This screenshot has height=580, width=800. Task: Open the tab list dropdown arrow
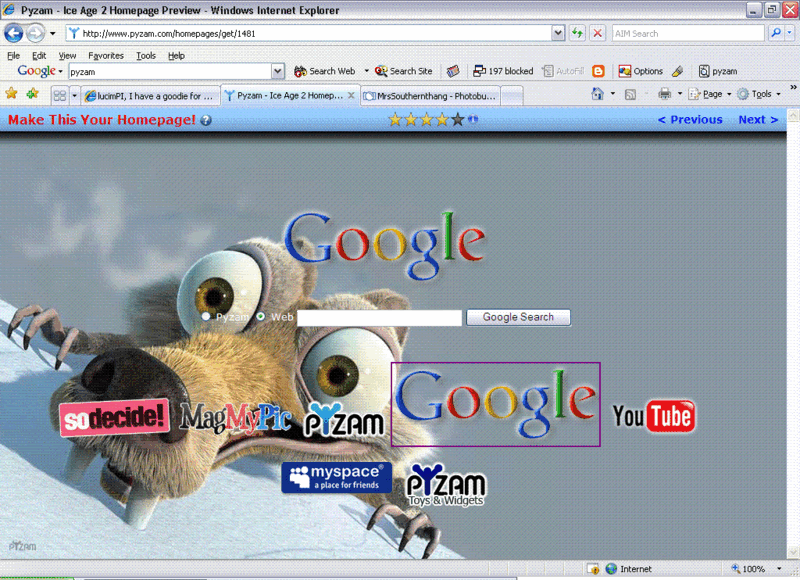74,95
